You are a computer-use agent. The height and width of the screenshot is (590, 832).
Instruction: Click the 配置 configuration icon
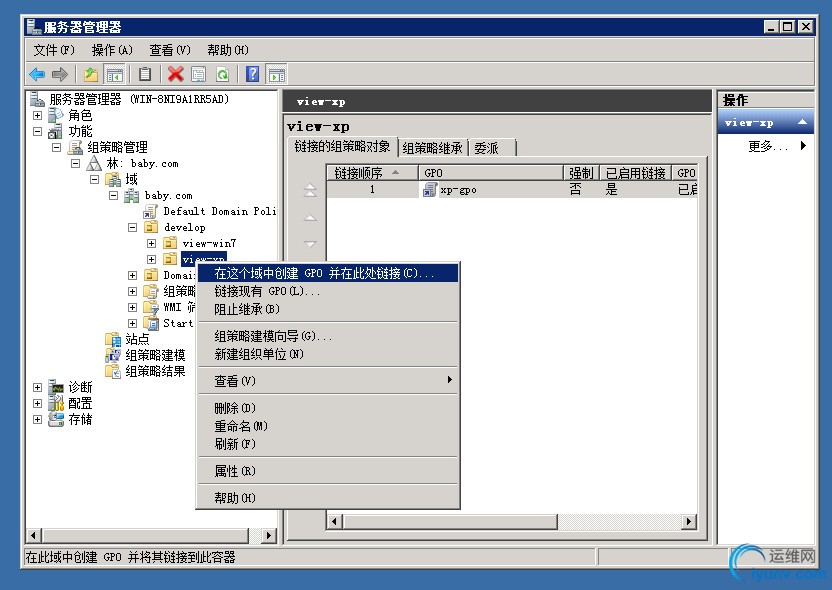point(56,403)
